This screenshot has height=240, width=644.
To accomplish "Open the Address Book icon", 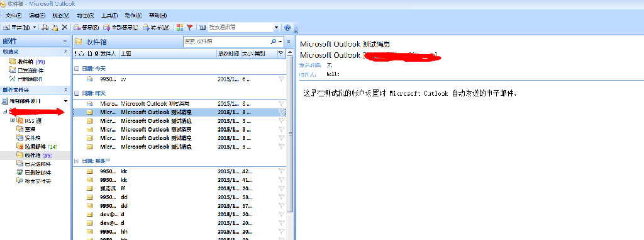I will [202, 28].
